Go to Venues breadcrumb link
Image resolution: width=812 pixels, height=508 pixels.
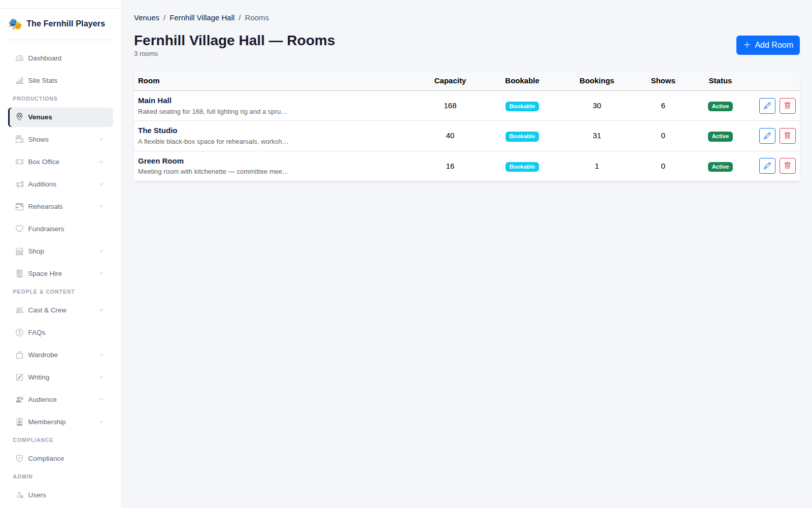(147, 18)
